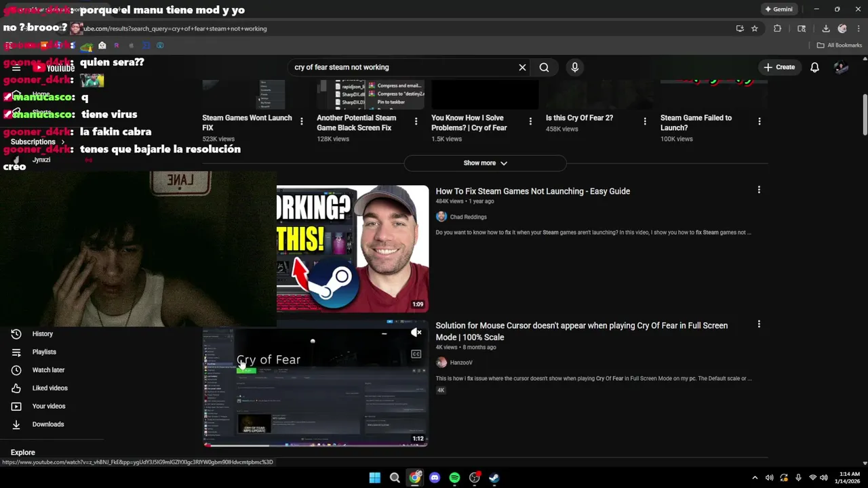Open YouTube notifications bell

pos(815,67)
